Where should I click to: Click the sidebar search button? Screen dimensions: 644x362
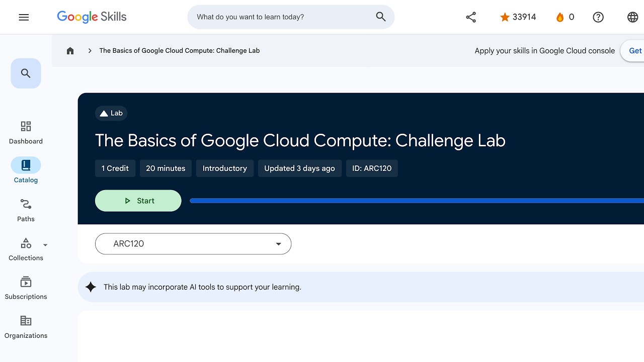pos(26,73)
